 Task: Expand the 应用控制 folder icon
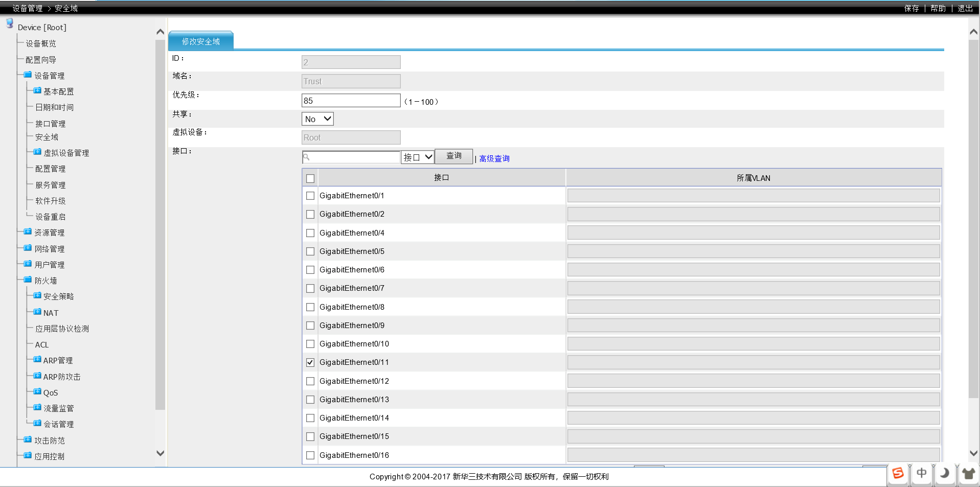(28, 455)
